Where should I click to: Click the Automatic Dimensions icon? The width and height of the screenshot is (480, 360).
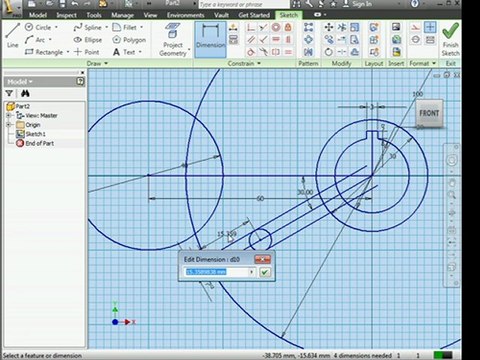coord(233,27)
